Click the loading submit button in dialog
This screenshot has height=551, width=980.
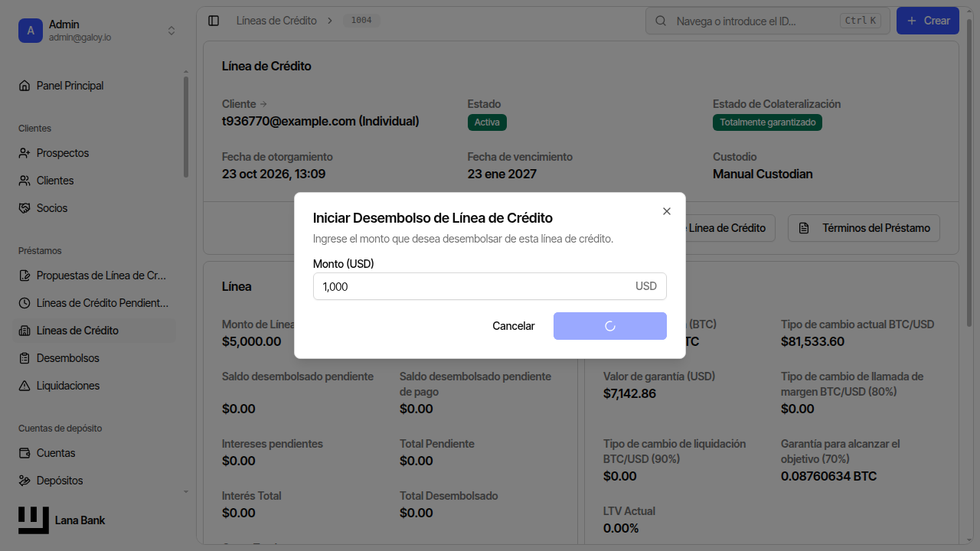610,326
